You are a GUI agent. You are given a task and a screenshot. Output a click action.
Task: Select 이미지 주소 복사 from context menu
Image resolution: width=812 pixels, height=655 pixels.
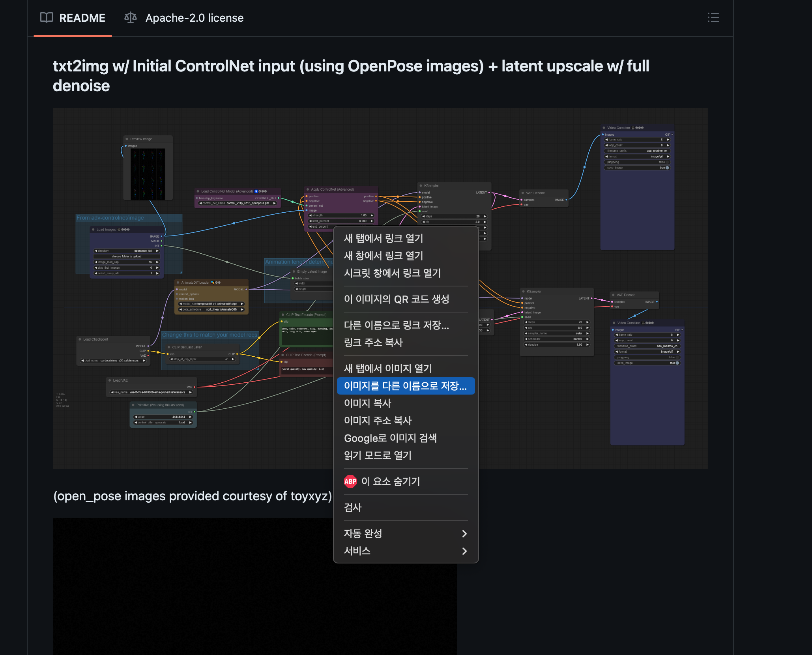click(x=378, y=421)
